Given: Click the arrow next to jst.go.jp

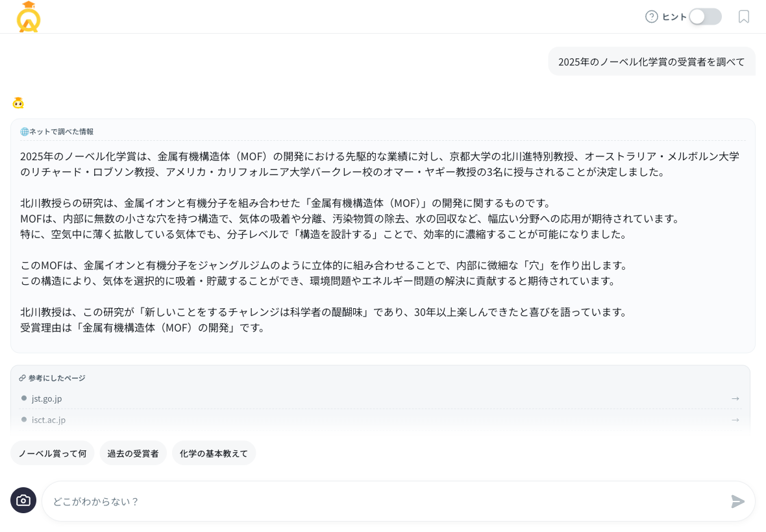Looking at the screenshot, I should coord(735,398).
